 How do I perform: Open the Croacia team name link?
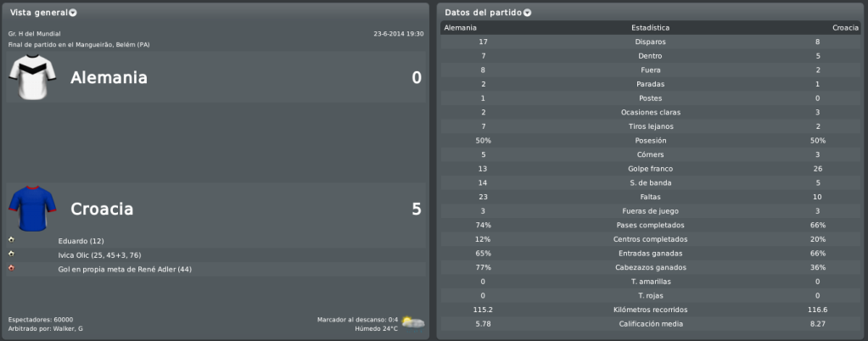[x=102, y=210]
